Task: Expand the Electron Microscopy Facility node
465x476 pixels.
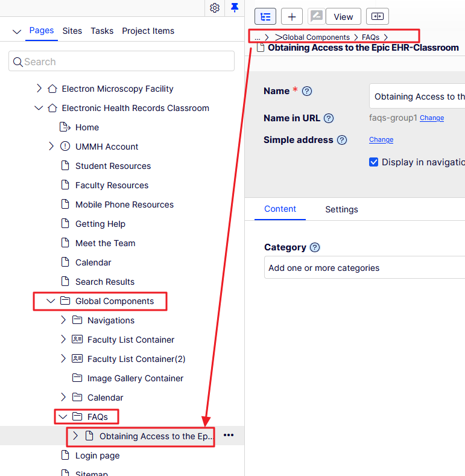Action: point(39,89)
